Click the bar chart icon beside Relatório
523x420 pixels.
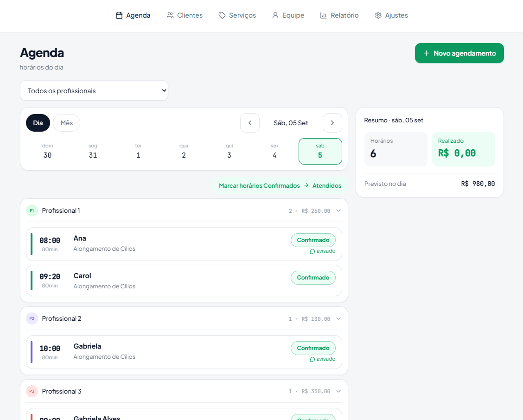323,15
